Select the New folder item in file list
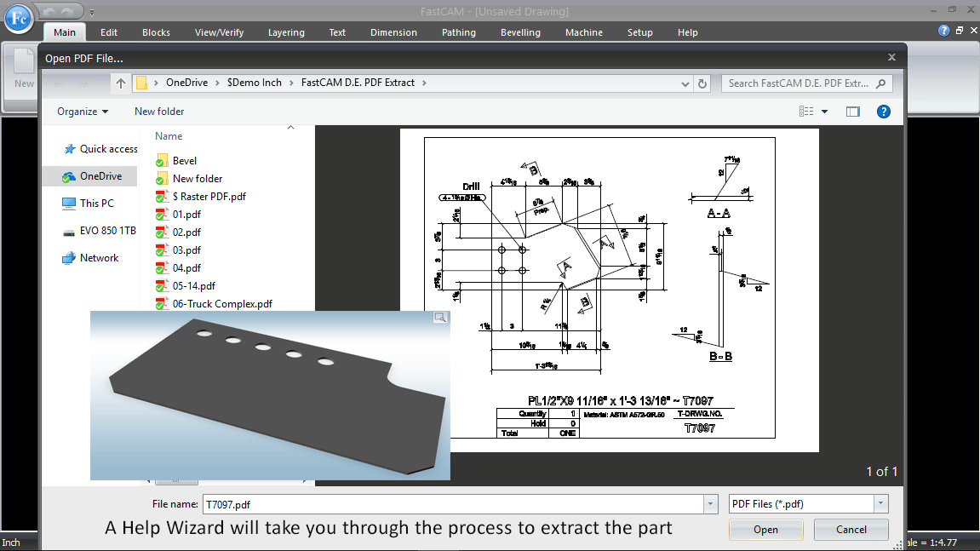Screen dimensions: 980x551 click(x=198, y=179)
